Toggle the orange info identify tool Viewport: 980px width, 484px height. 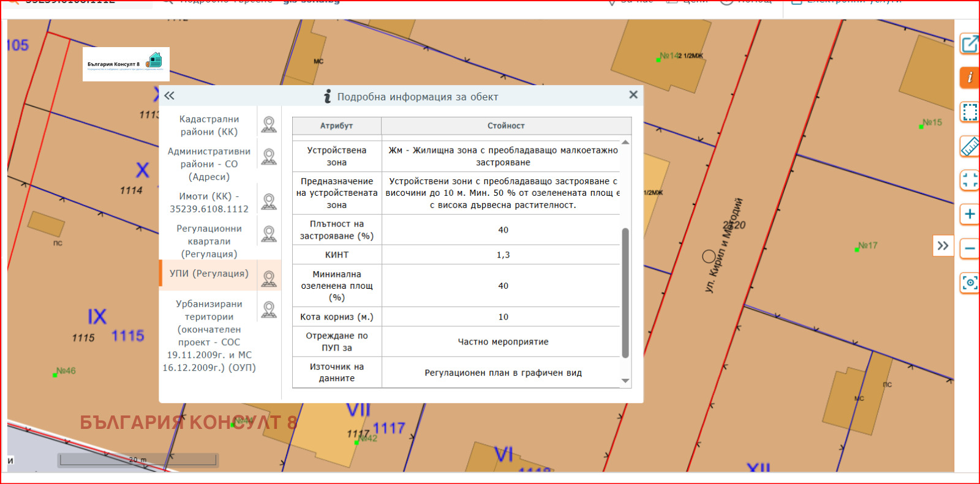click(970, 78)
